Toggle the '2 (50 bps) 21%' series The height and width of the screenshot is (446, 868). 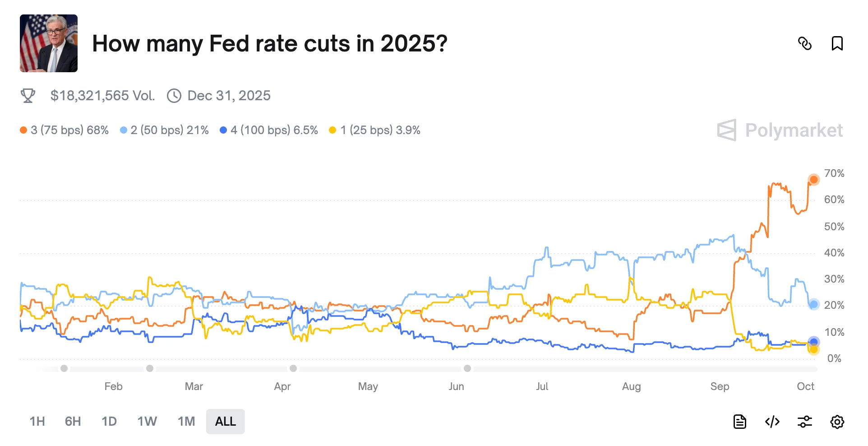coord(164,130)
